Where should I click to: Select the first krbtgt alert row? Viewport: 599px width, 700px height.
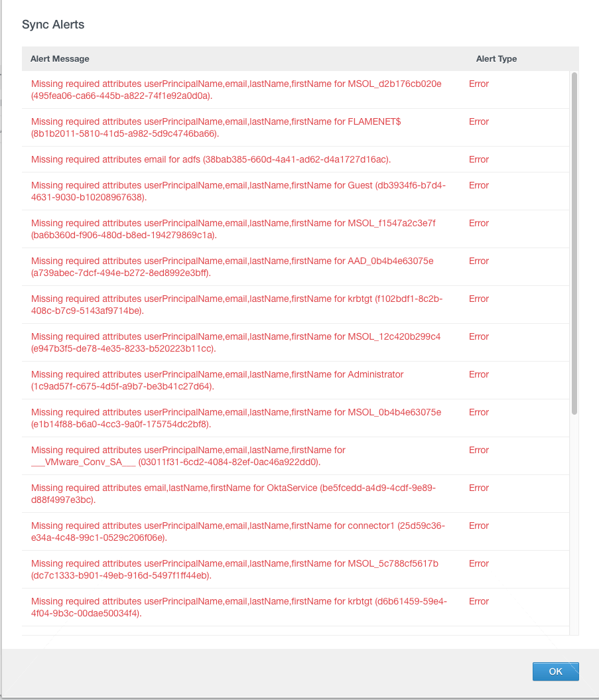(295, 305)
